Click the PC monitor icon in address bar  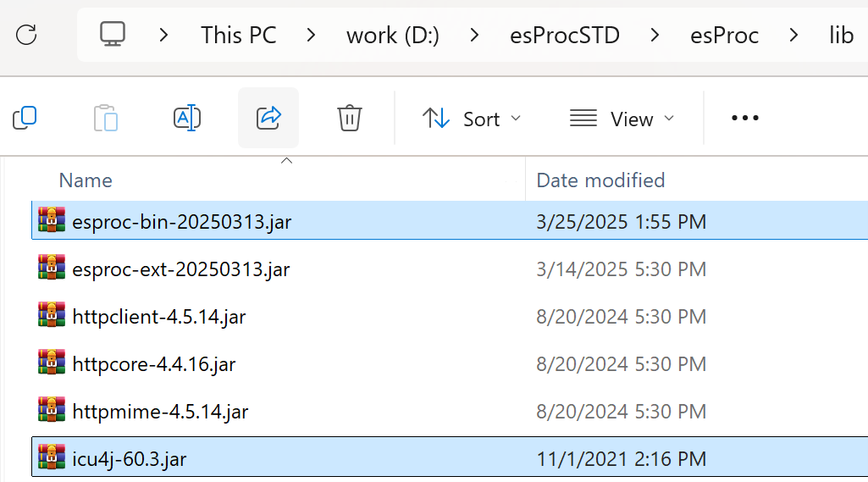(113, 35)
